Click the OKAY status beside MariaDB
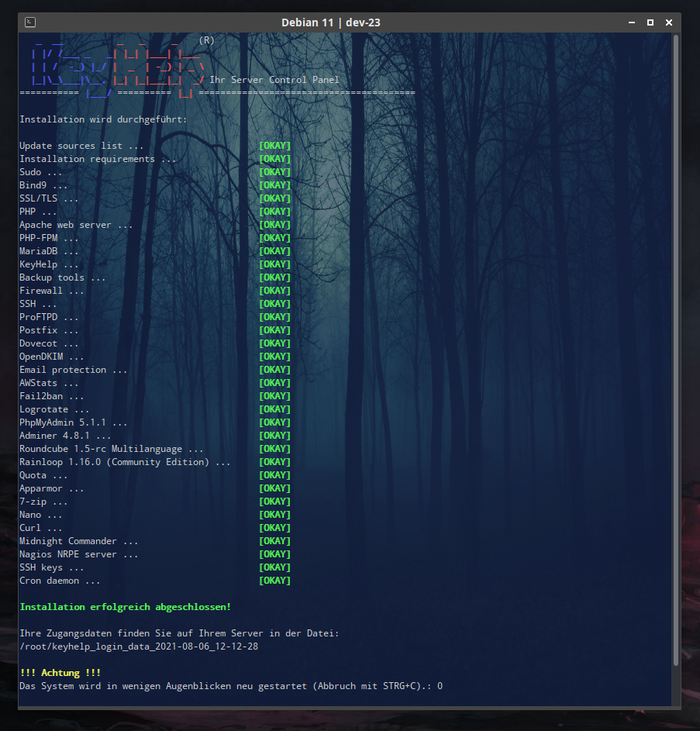This screenshot has height=731, width=700. [x=274, y=251]
